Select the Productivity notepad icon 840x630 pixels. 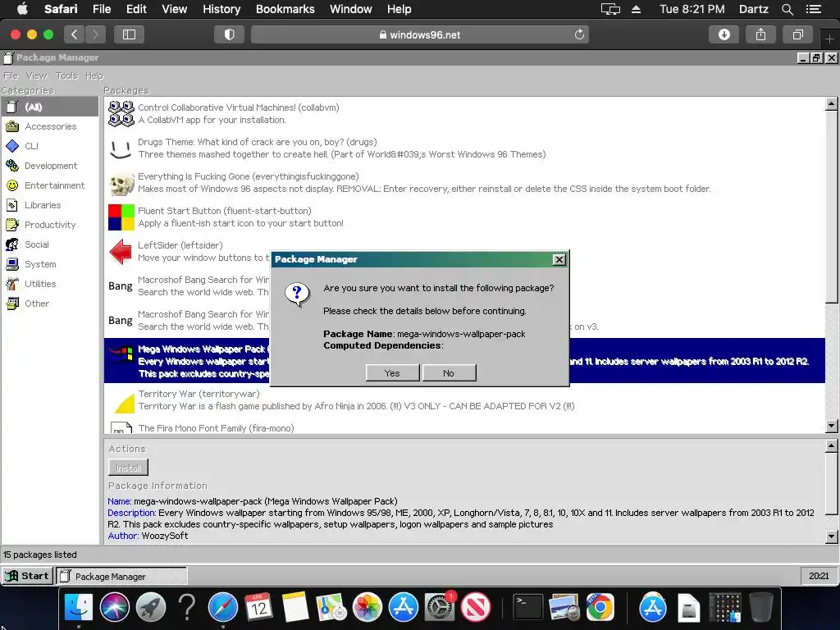coord(12,225)
